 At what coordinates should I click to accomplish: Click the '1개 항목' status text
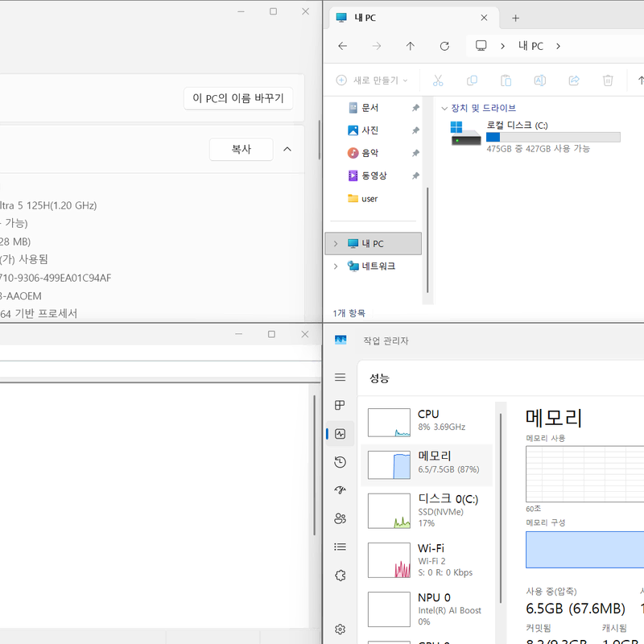349,313
